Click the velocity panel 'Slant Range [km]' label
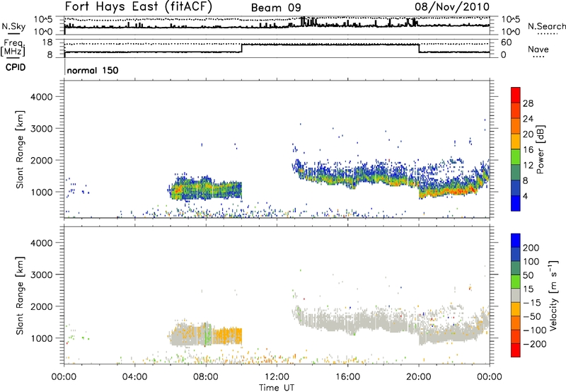Screen dimensions: 566x392 point(20,296)
